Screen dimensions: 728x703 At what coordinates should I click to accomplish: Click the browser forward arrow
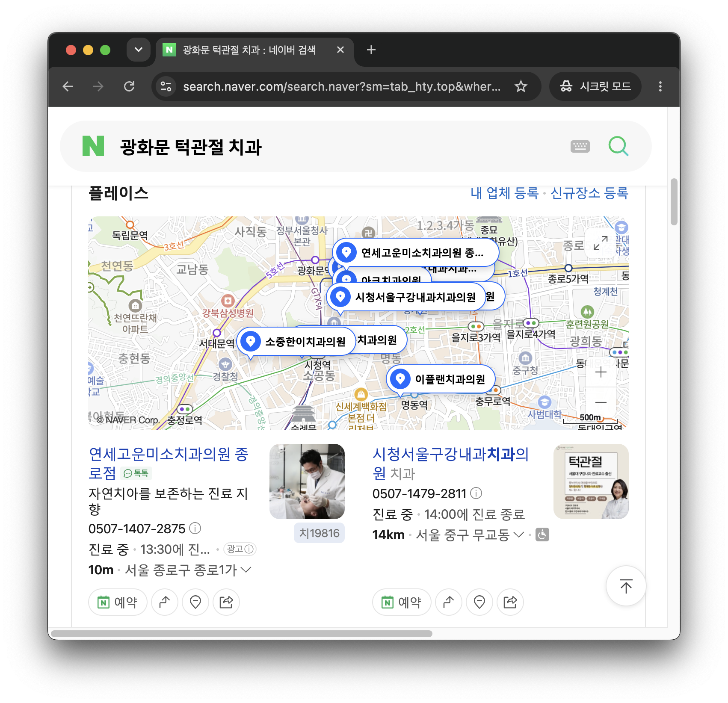(x=98, y=86)
